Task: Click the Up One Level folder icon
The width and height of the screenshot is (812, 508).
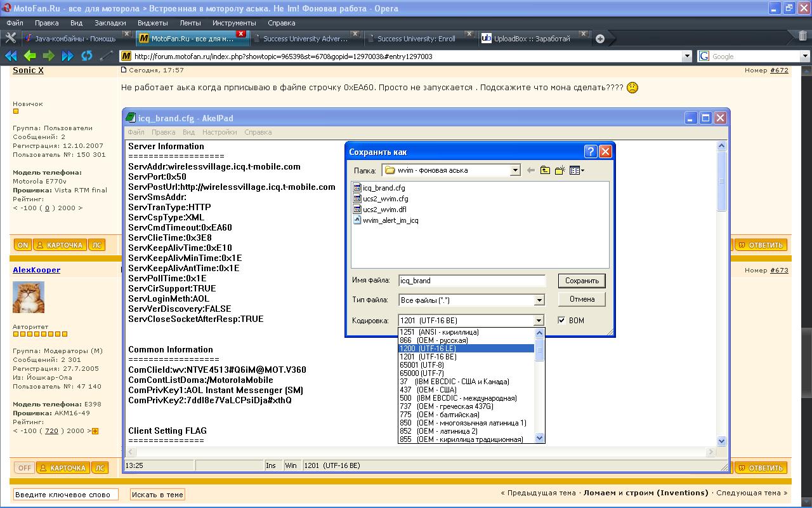Action: (545, 170)
